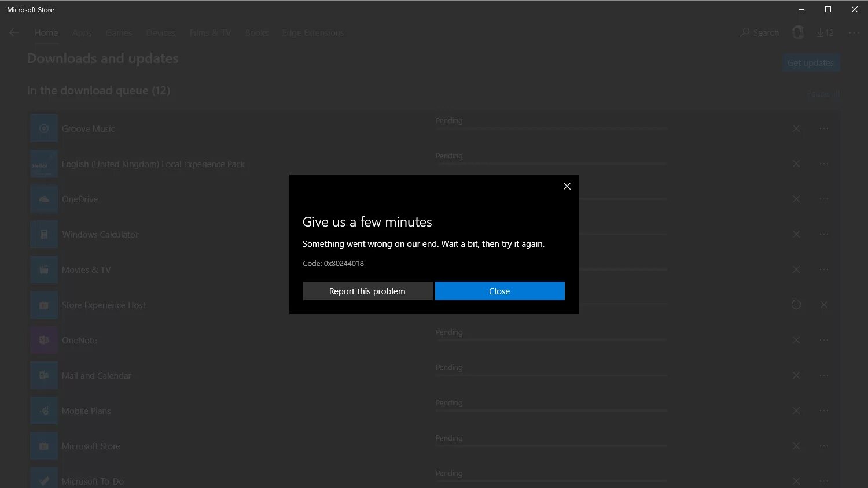Open more options for Groove Music
The image size is (868, 488).
[824, 128]
